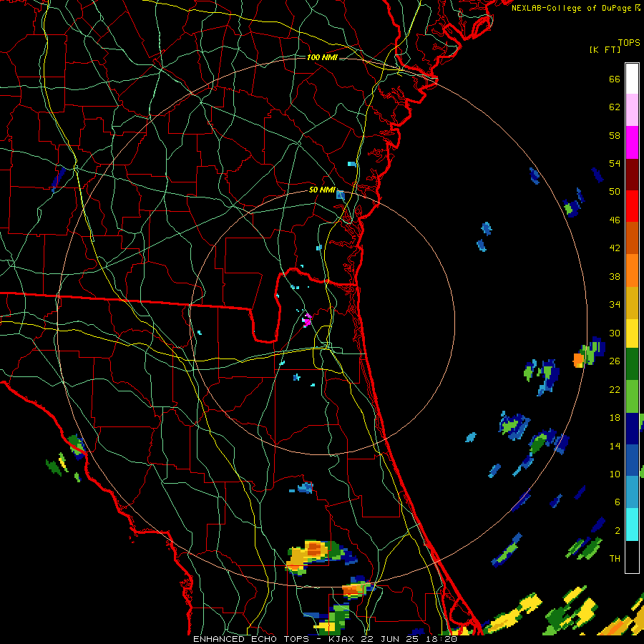
Task: Click the navy blue legend swatch
Action: [x=632, y=429]
